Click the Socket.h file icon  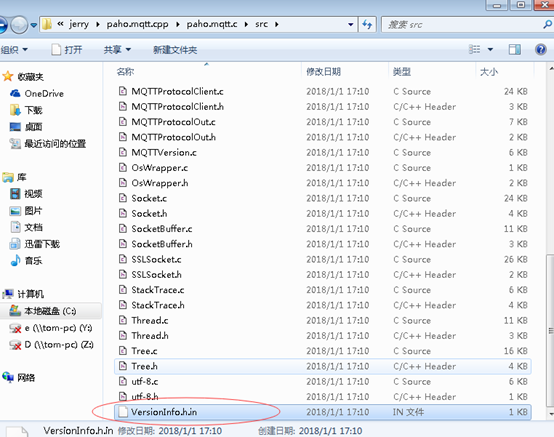click(123, 213)
